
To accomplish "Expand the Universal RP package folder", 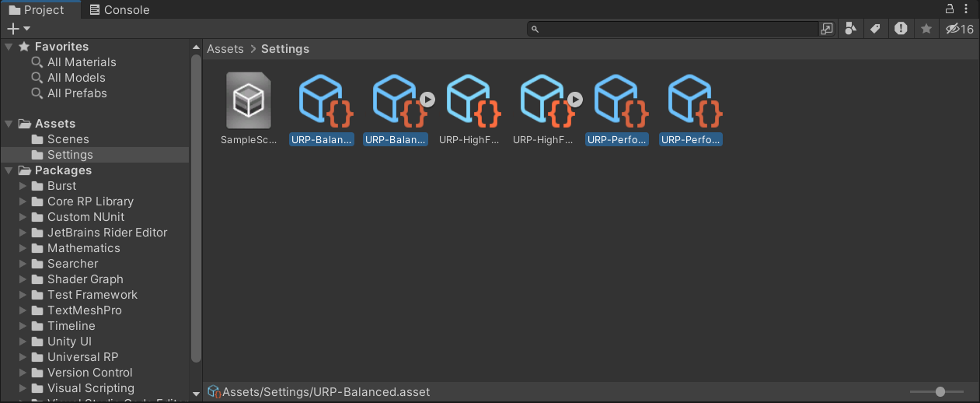I will [x=23, y=357].
